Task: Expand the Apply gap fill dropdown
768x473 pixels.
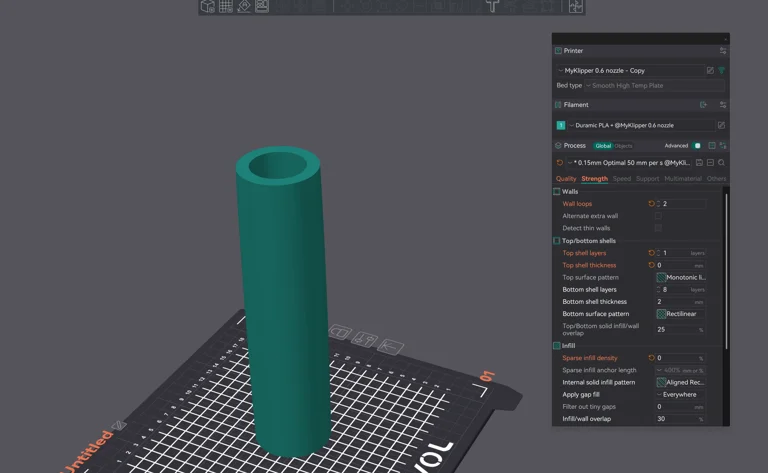Action: pos(681,394)
